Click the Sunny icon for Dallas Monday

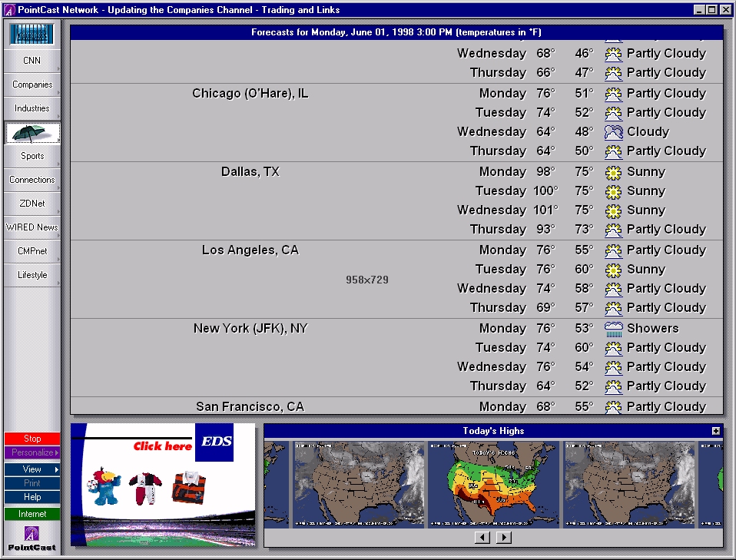pos(613,172)
